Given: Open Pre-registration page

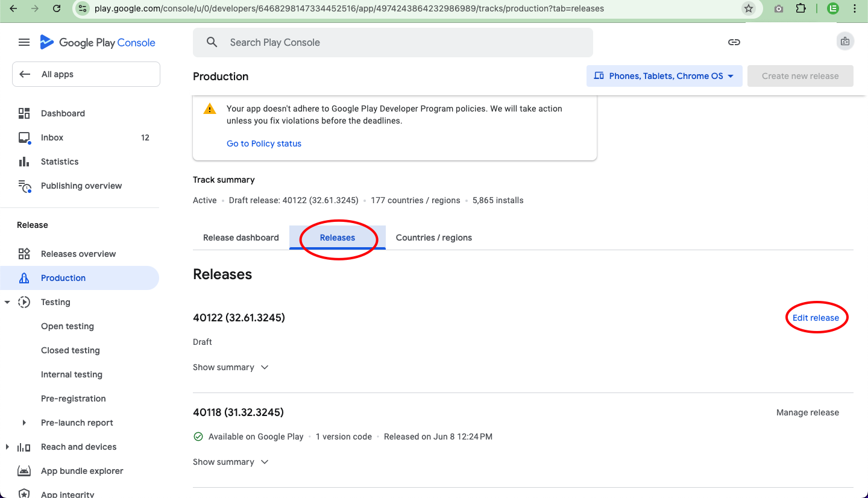Looking at the screenshot, I should [x=74, y=399].
